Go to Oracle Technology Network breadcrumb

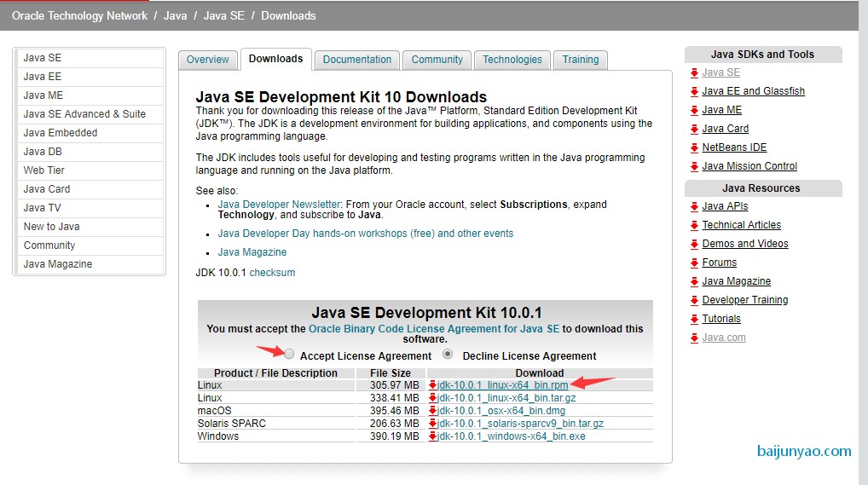(x=79, y=16)
